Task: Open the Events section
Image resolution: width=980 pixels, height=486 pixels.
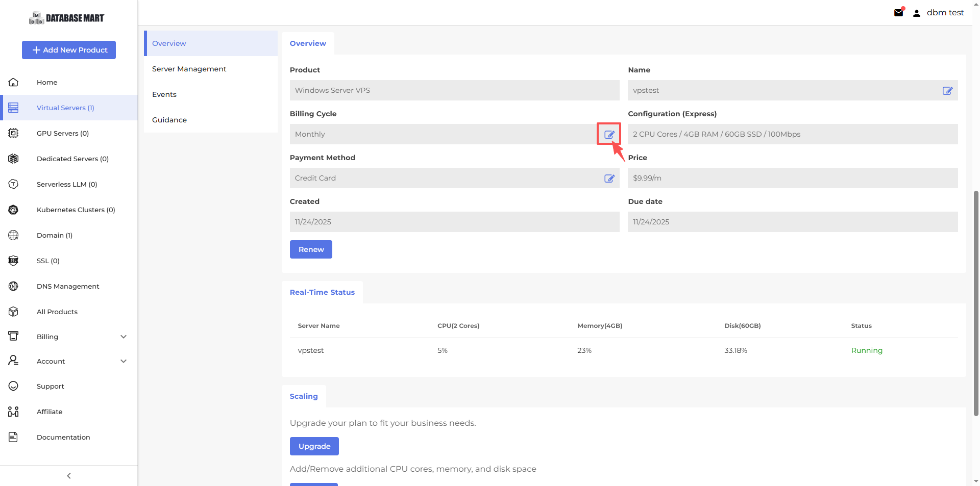Action: point(211,94)
